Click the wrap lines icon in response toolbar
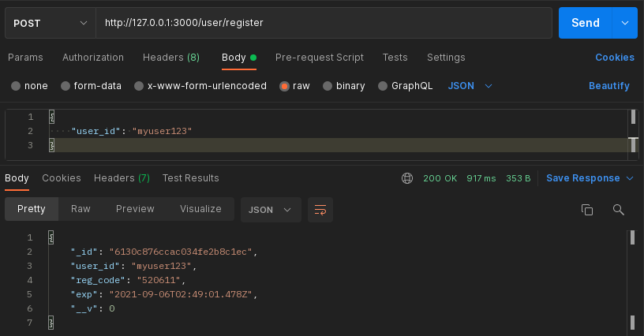The width and height of the screenshot is (644, 336). coord(320,209)
